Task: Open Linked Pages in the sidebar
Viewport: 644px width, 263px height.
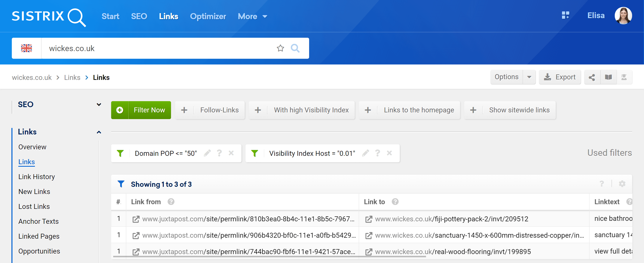Action: click(39, 236)
